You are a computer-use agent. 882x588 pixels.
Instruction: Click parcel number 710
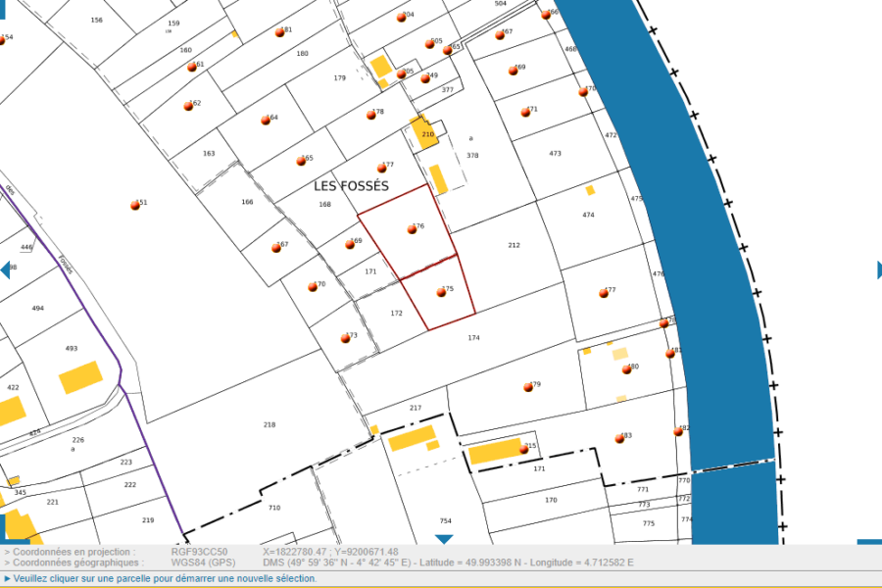point(274,508)
